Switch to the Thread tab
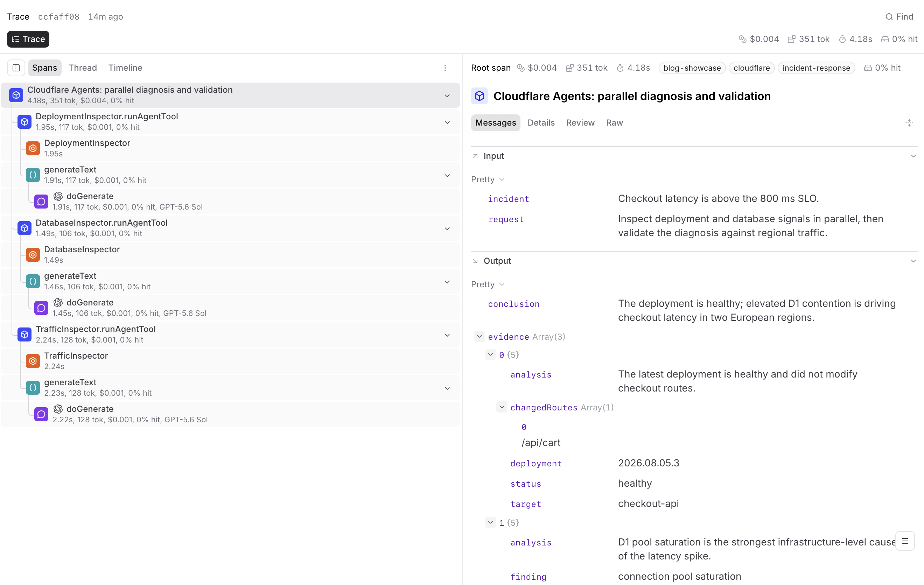This screenshot has width=924, height=585. [83, 68]
